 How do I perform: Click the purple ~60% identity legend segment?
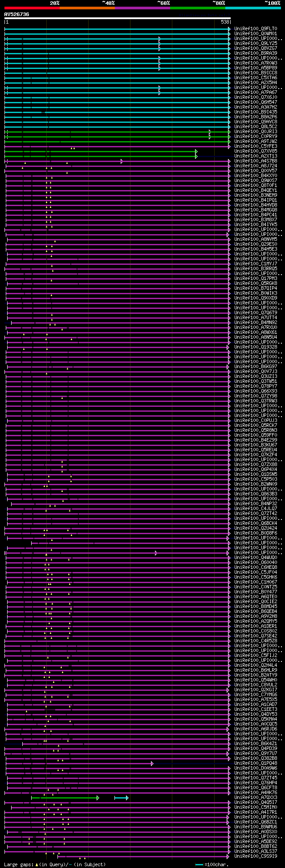pyautogui.click(x=142, y=8)
